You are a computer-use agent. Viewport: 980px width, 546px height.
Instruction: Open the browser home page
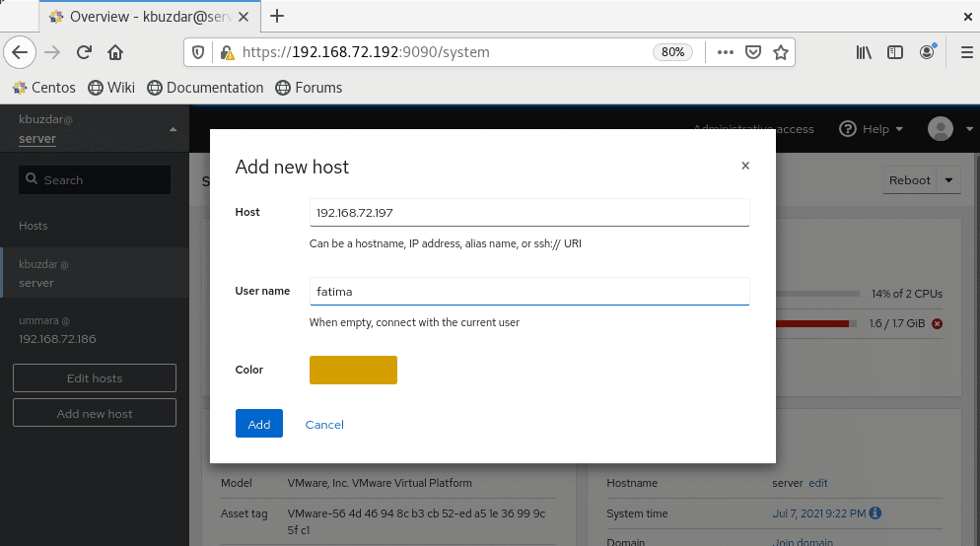(115, 52)
